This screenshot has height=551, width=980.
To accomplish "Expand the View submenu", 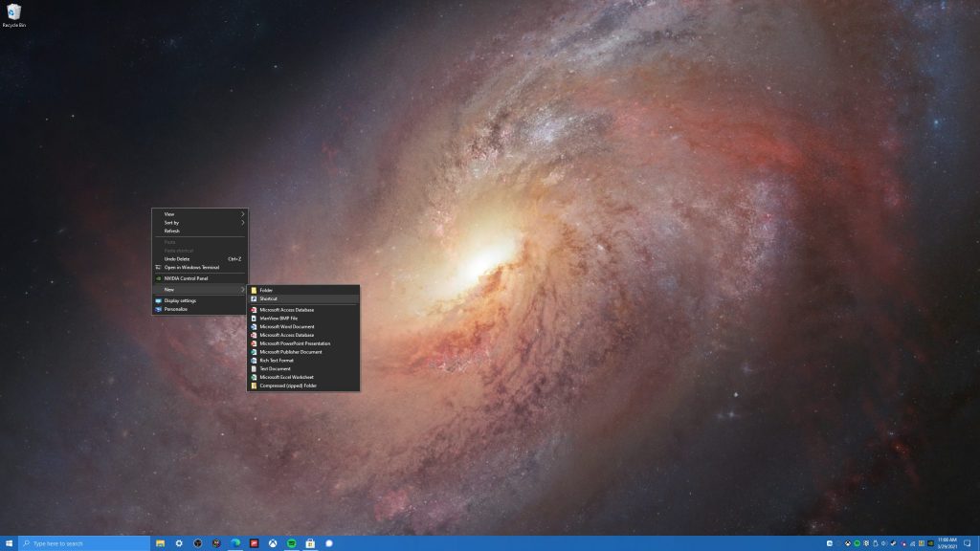I will pyautogui.click(x=200, y=214).
